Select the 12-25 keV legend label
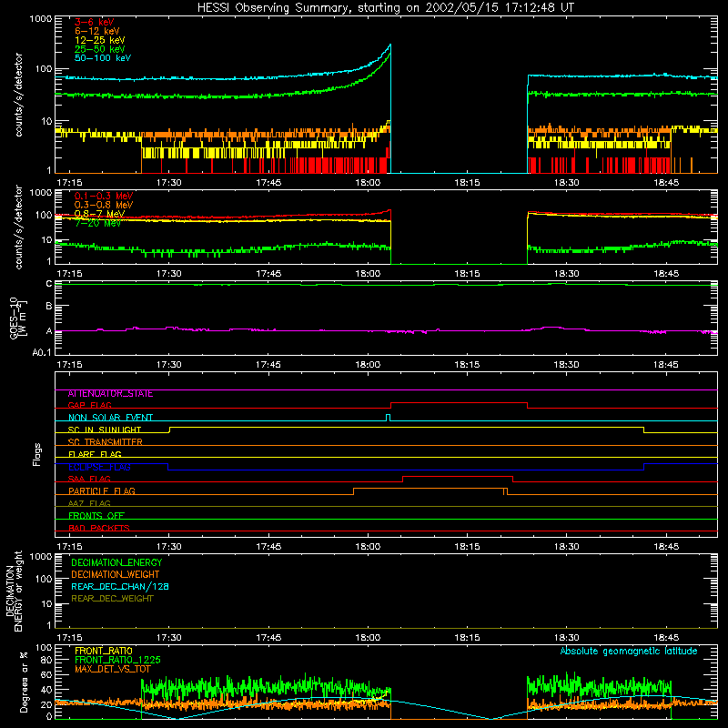This screenshot has width=728, height=728. click(x=99, y=40)
